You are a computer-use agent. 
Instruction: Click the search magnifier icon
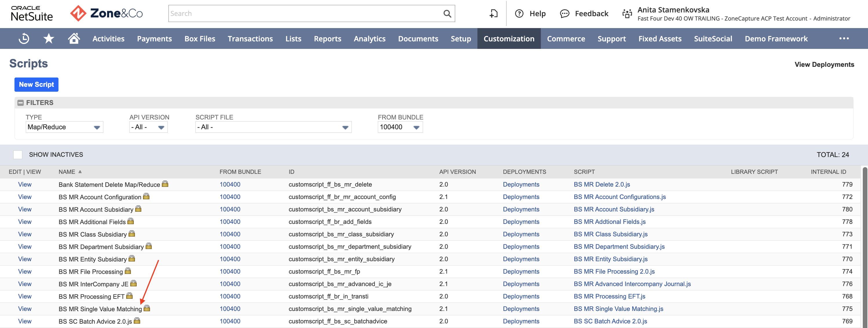point(447,14)
